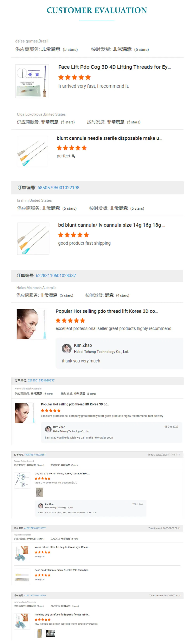Open order number 62185015501028337 link
This screenshot has width=194, height=644.
click(41, 380)
